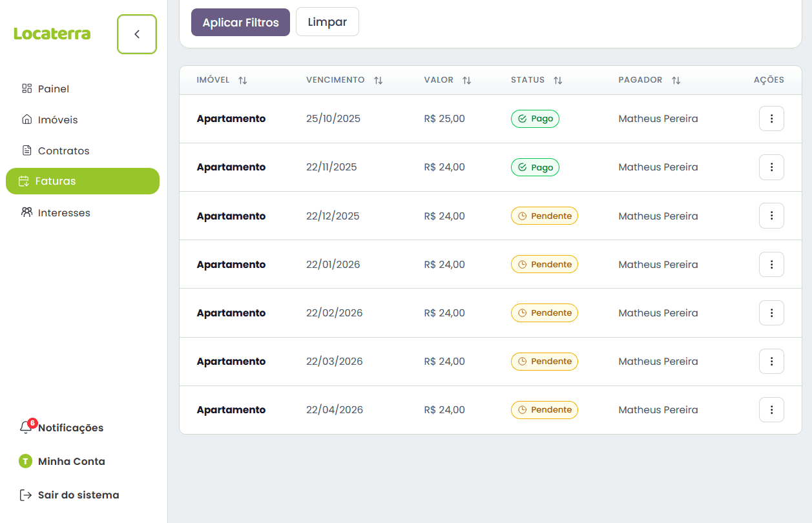
Task: Sort table by Status column arrows
Action: (x=557, y=81)
